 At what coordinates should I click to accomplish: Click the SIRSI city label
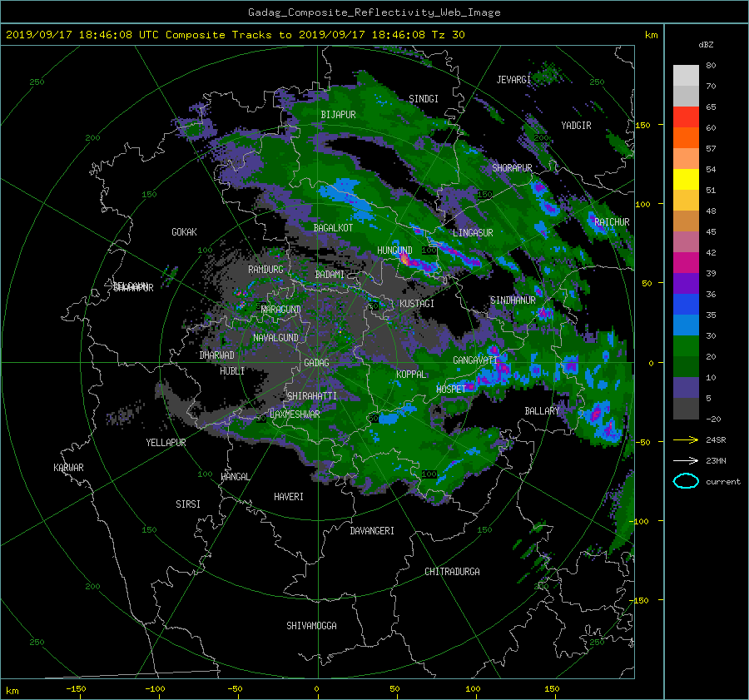[188, 504]
